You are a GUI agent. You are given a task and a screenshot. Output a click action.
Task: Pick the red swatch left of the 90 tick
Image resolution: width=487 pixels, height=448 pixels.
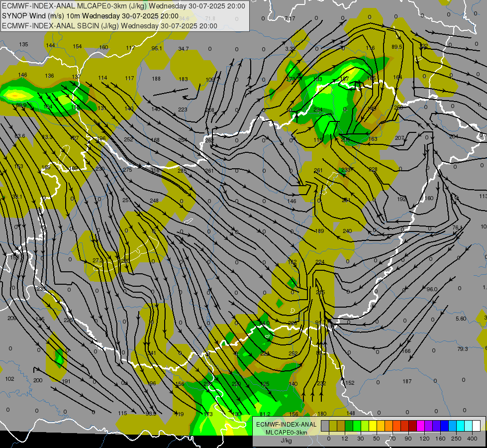point(405,426)
